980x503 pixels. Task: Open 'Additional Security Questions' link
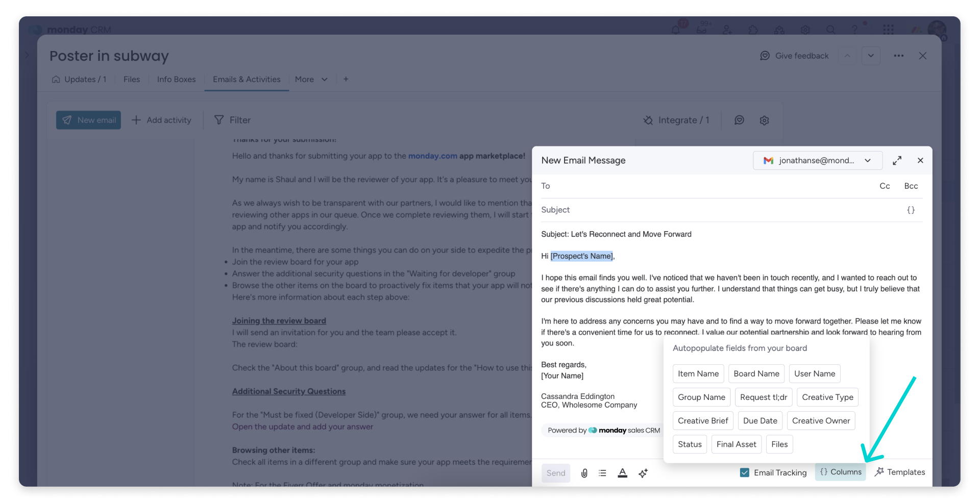tap(288, 391)
